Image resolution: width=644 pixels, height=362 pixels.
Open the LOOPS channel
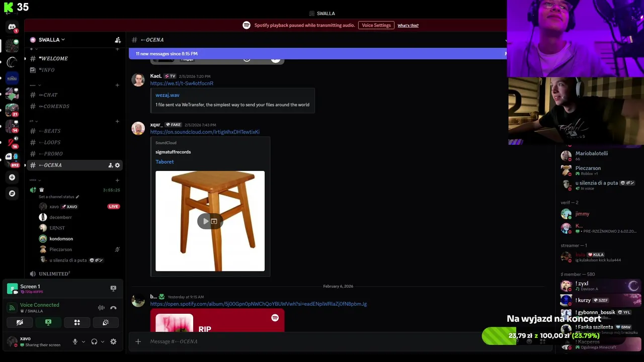74,143
